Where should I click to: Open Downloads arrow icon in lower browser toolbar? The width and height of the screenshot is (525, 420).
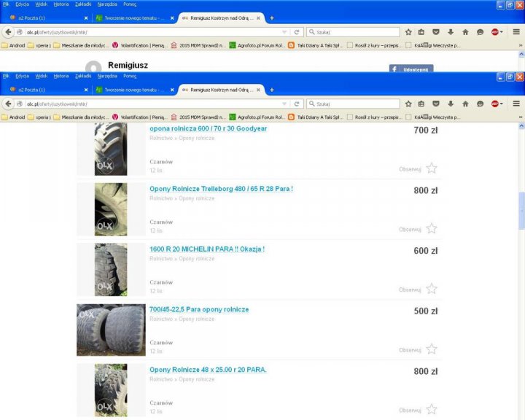pos(451,104)
